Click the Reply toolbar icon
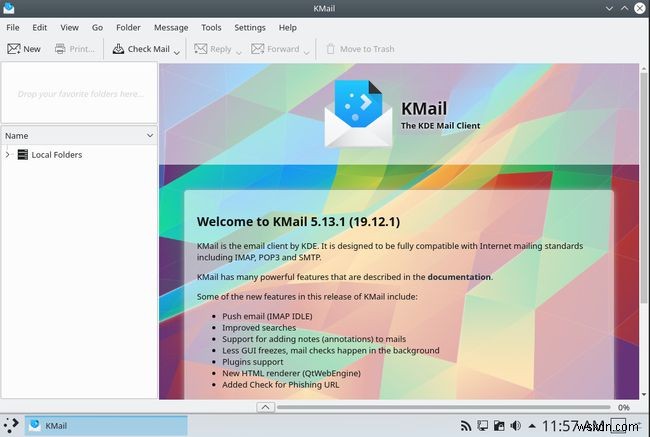The height and width of the screenshot is (437, 650). pyautogui.click(x=201, y=49)
